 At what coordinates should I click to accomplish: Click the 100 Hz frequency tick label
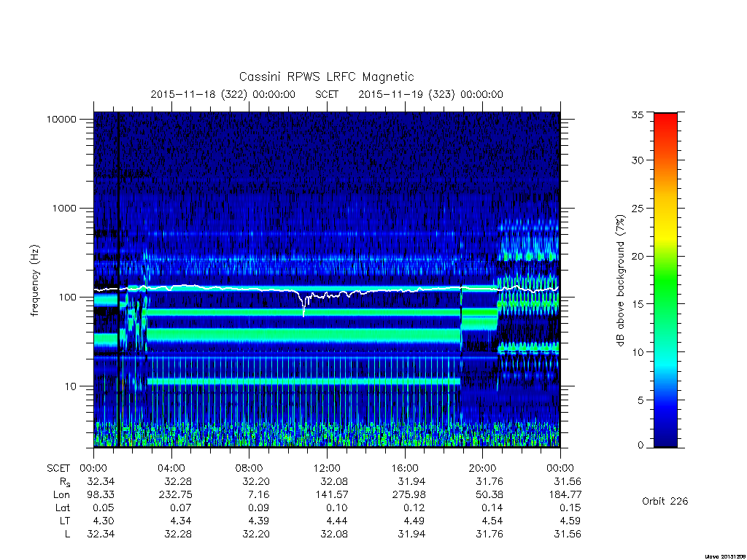click(x=67, y=297)
